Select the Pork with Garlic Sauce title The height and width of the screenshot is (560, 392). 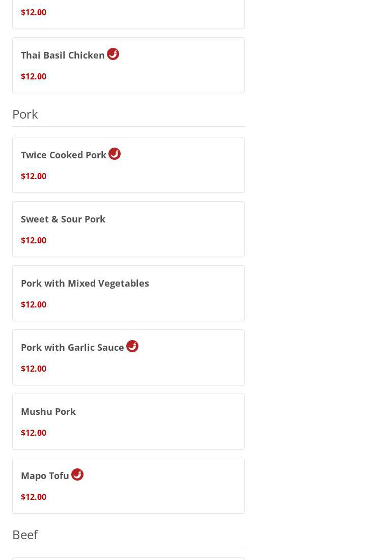(72, 347)
